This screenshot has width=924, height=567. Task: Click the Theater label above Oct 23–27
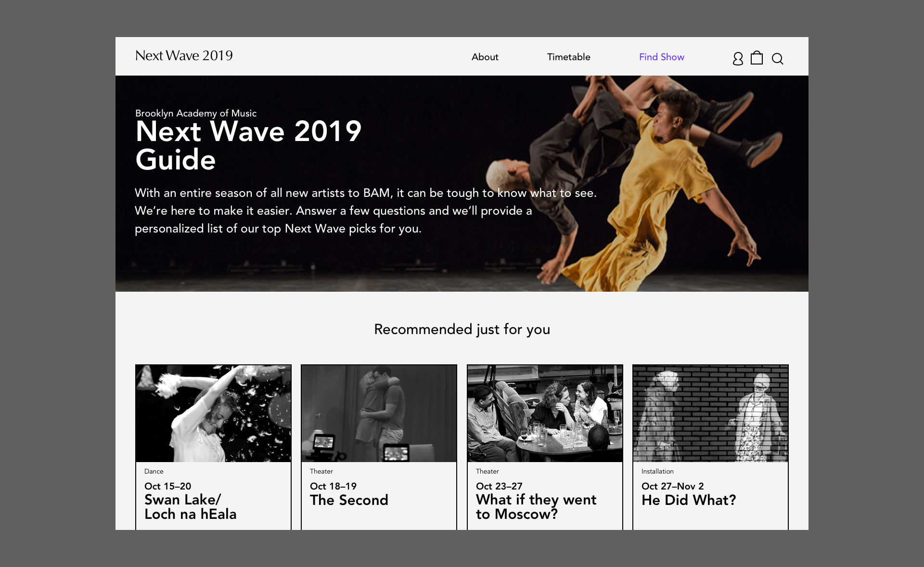pyautogui.click(x=487, y=471)
